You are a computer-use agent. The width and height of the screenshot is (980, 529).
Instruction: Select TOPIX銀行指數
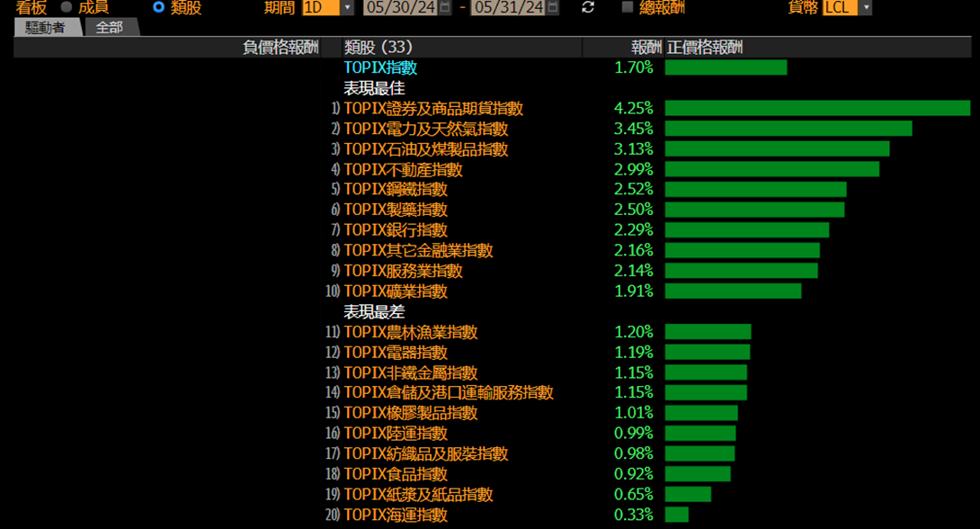(x=396, y=230)
